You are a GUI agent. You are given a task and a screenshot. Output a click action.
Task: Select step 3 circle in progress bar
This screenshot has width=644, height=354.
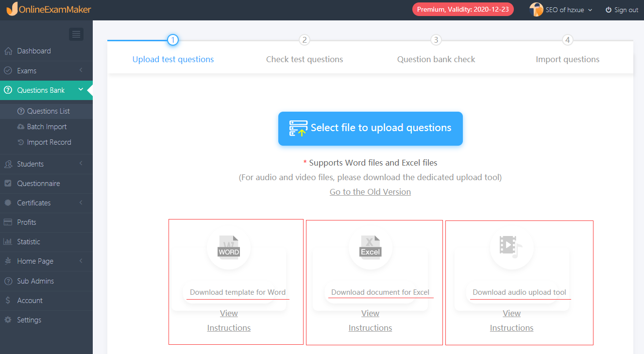click(x=436, y=40)
